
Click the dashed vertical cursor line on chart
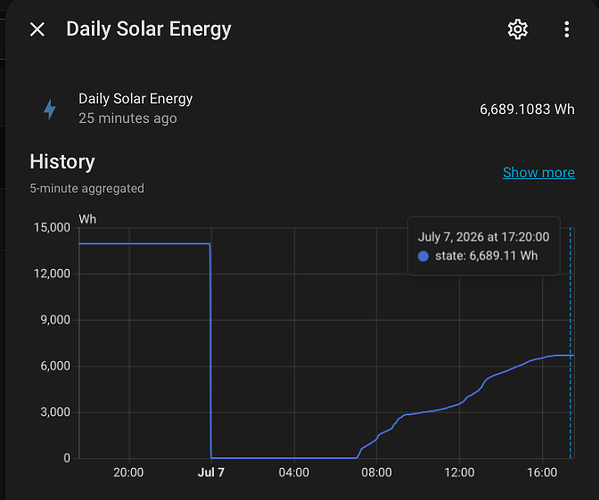point(570,344)
